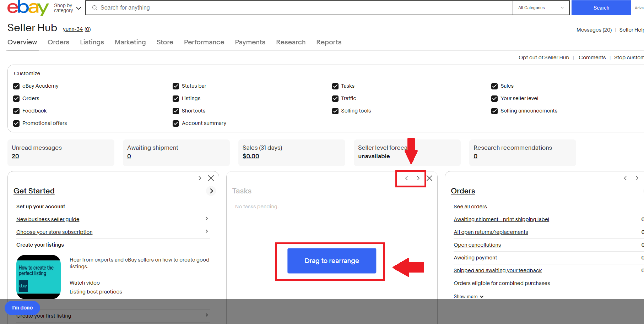Open Open cancellations link
Screen dimensions: 644x324
click(x=477, y=245)
